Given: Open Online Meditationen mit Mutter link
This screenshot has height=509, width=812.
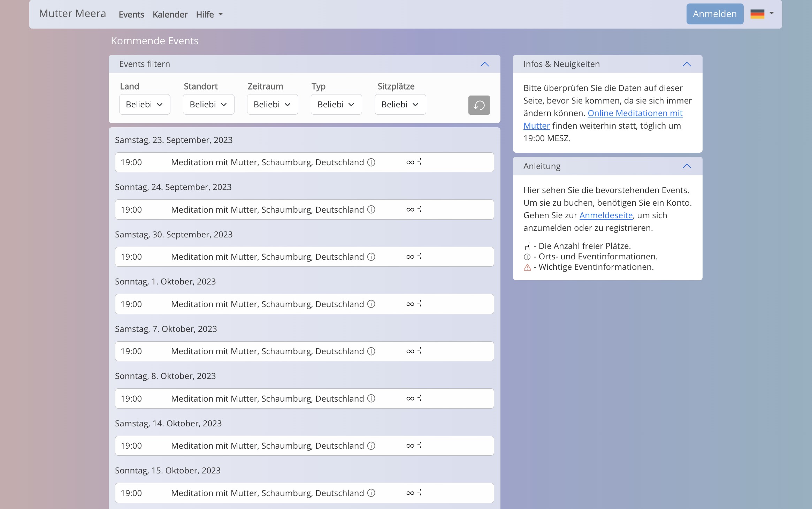Looking at the screenshot, I should 635,113.
